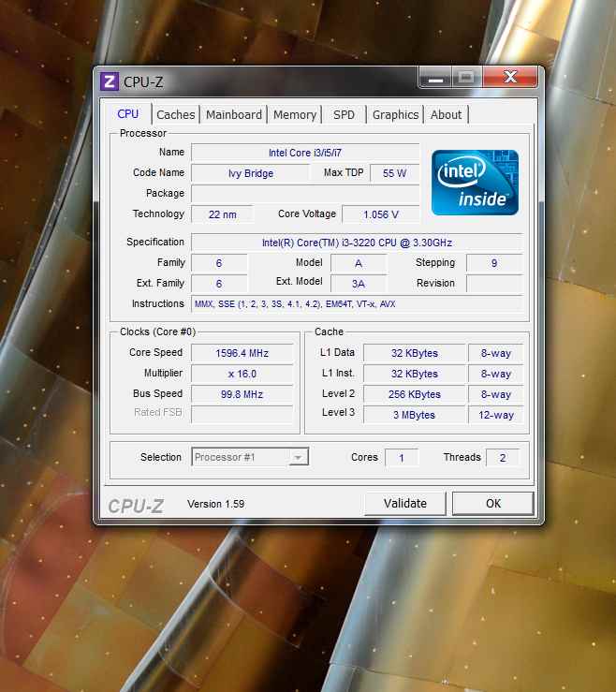
Task: Click the Max TDP value 55 W
Action: click(394, 173)
